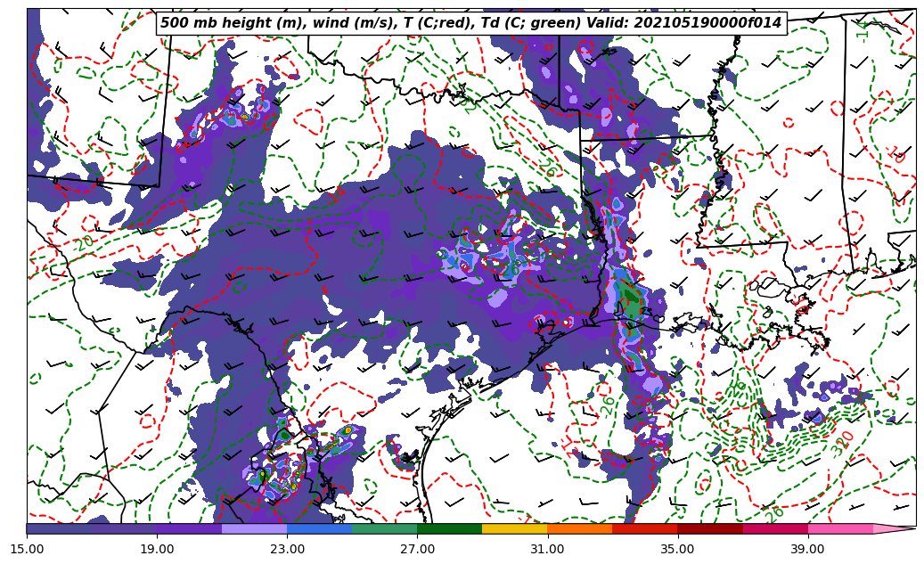Click the dark green colorbar segment

tap(449, 528)
